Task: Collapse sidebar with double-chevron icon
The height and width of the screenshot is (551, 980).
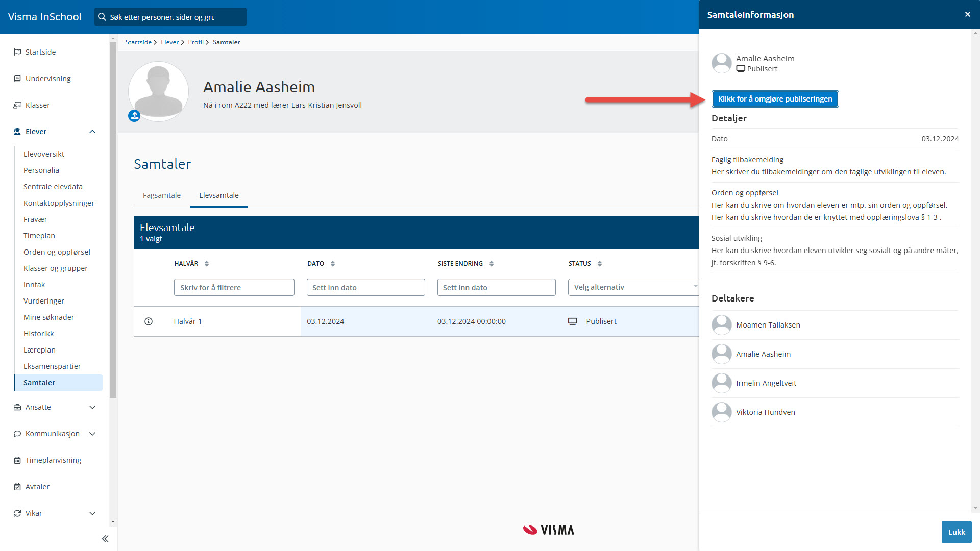Action: coord(105,539)
